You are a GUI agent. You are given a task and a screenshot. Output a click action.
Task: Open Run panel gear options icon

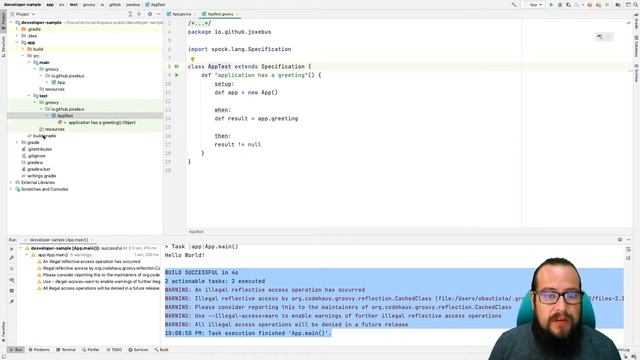tap(620, 240)
